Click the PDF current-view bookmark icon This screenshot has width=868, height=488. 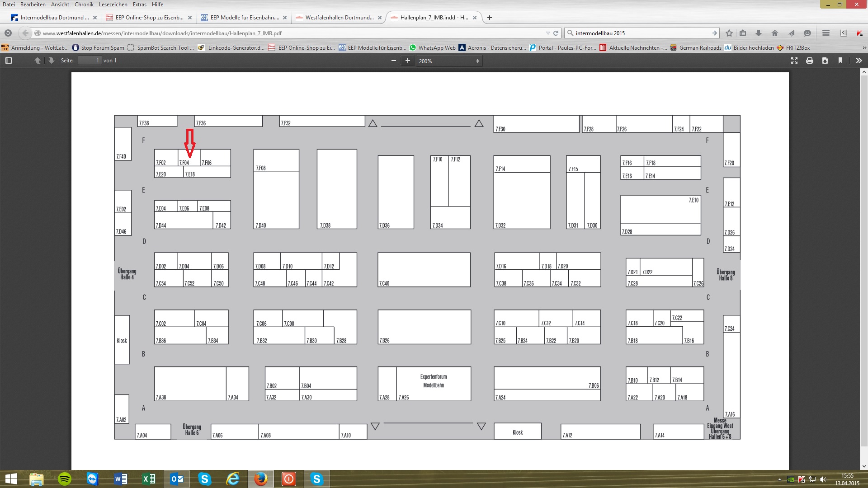point(840,61)
